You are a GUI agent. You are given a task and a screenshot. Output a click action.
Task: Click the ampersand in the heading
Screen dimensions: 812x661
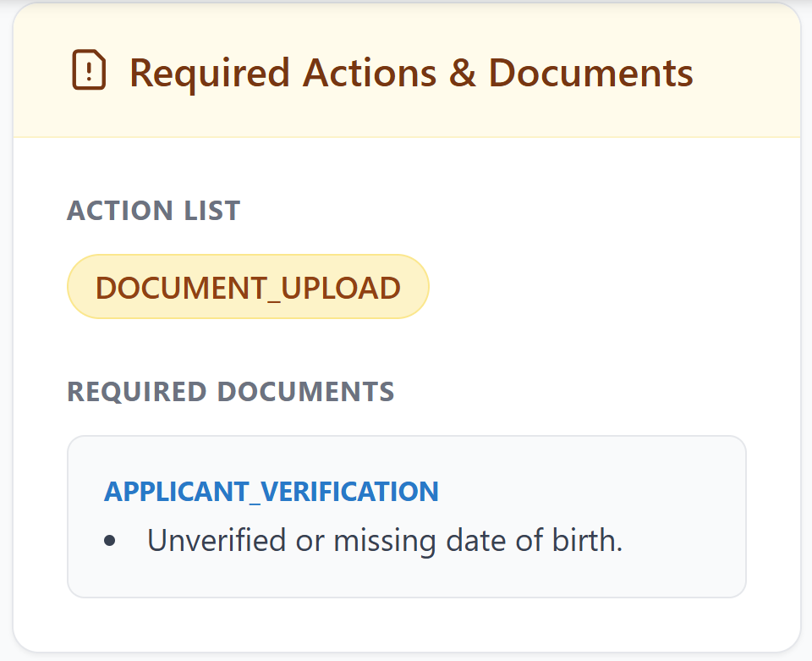click(x=462, y=73)
